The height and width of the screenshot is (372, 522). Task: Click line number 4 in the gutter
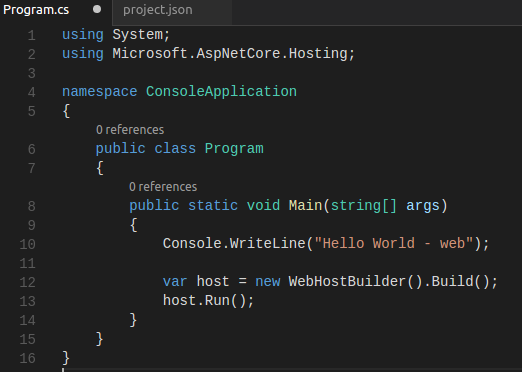32,92
